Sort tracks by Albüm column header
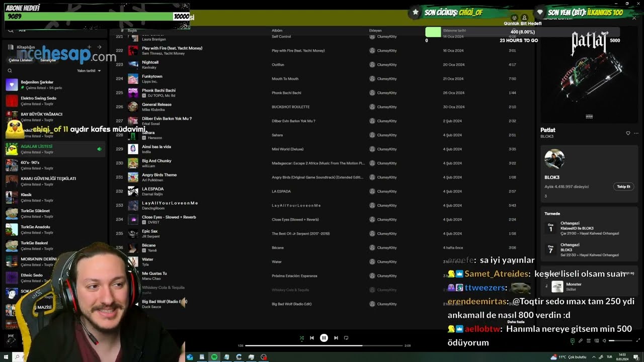The height and width of the screenshot is (362, 644). click(277, 31)
